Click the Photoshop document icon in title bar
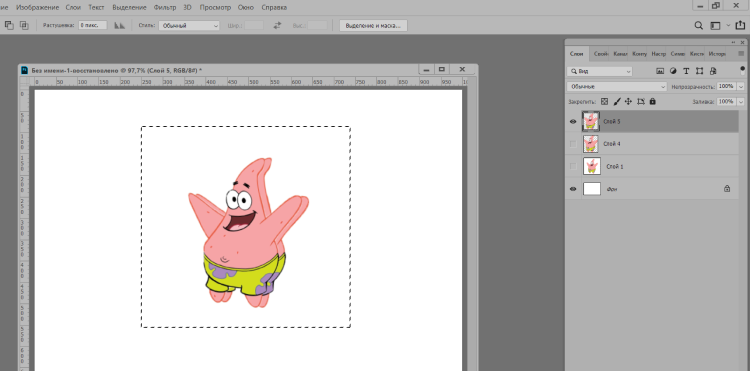750x371 pixels. (x=24, y=70)
